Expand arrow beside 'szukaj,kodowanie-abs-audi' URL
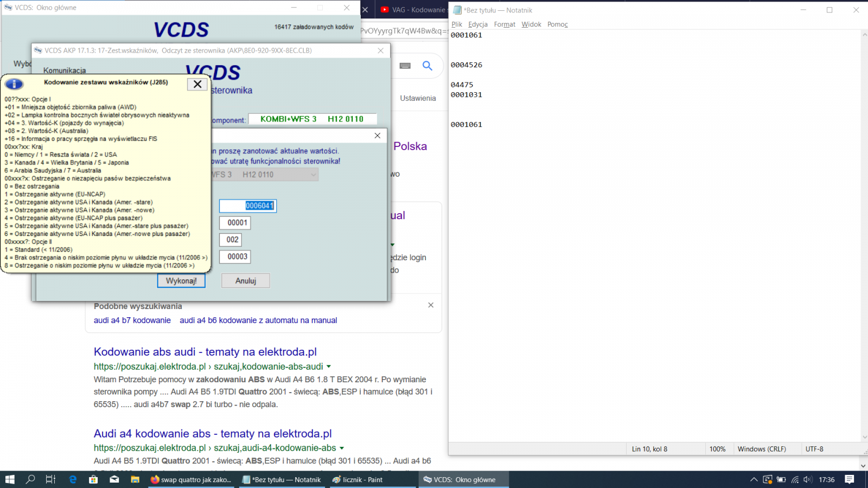This screenshot has width=868, height=488. [x=329, y=367]
